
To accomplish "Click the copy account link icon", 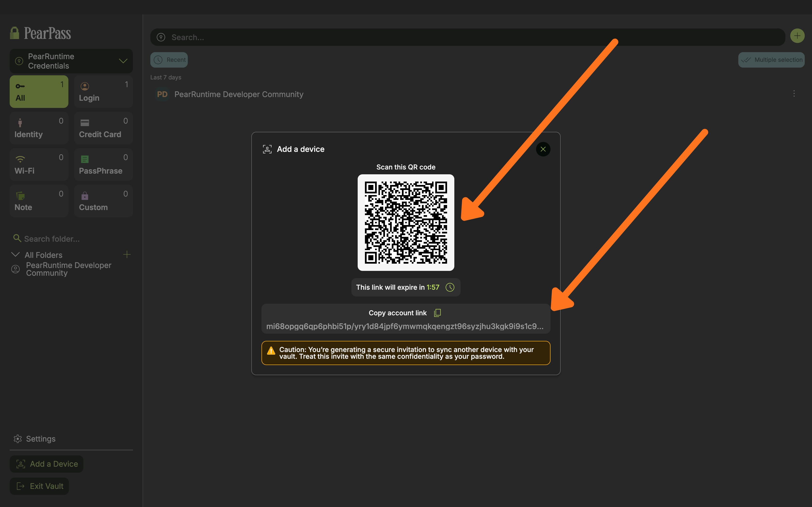I will pos(437,313).
